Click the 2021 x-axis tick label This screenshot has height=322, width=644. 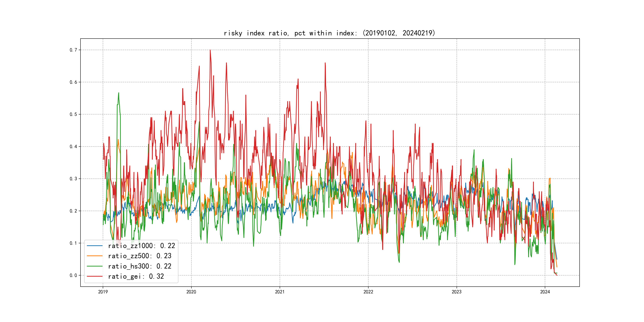280,292
